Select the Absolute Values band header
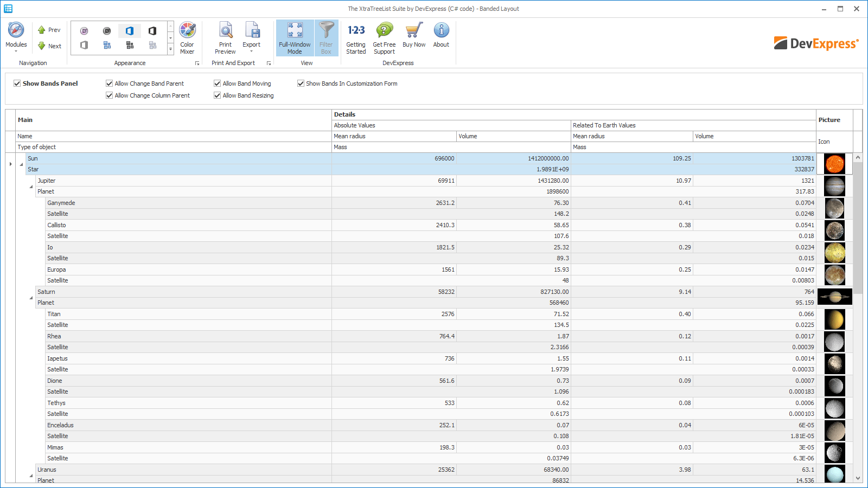 (x=451, y=125)
